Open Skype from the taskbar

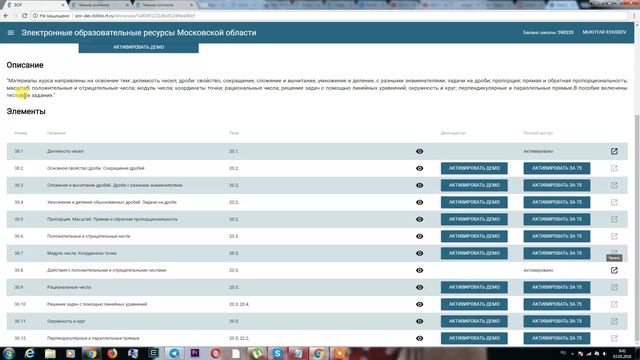(277, 353)
